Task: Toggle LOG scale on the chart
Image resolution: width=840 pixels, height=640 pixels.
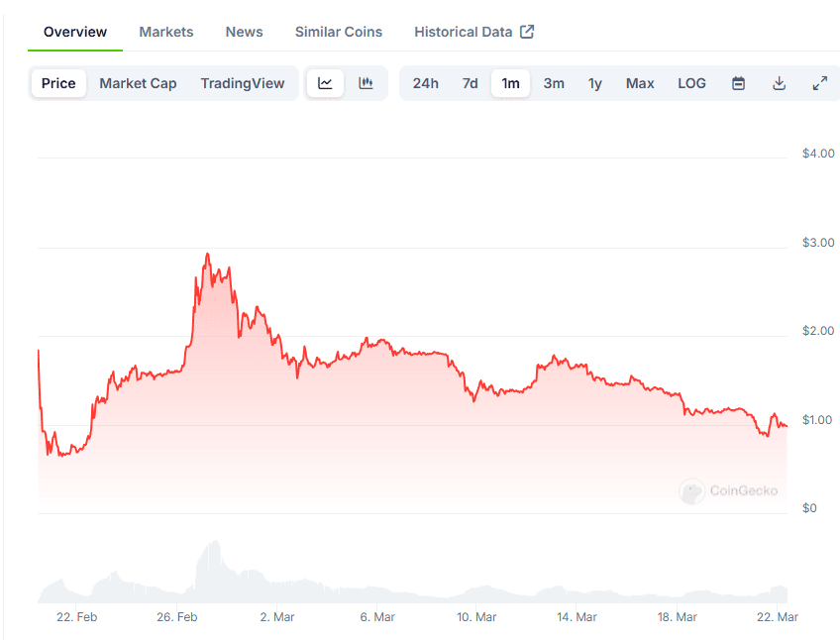Action: (691, 83)
